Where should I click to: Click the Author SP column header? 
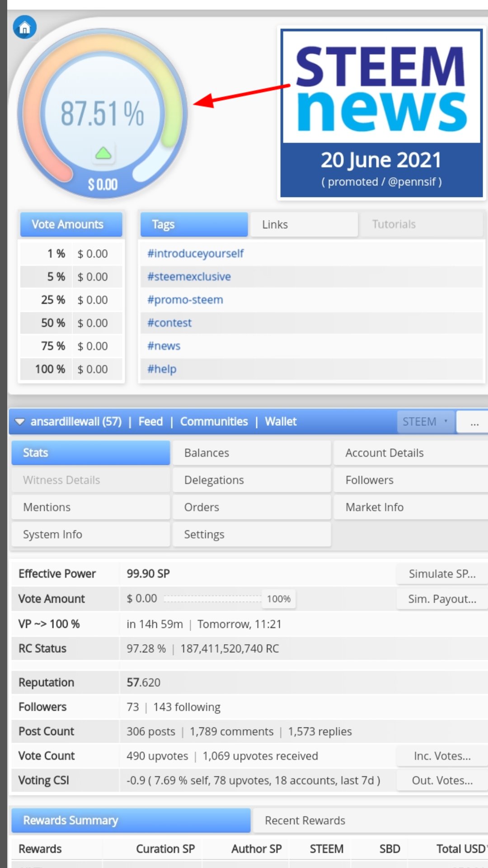(x=257, y=849)
